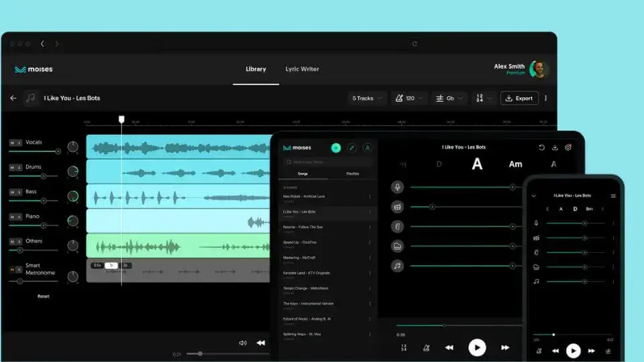
Task: Click the piano icon on the tablet mixer
Action: 397,246
